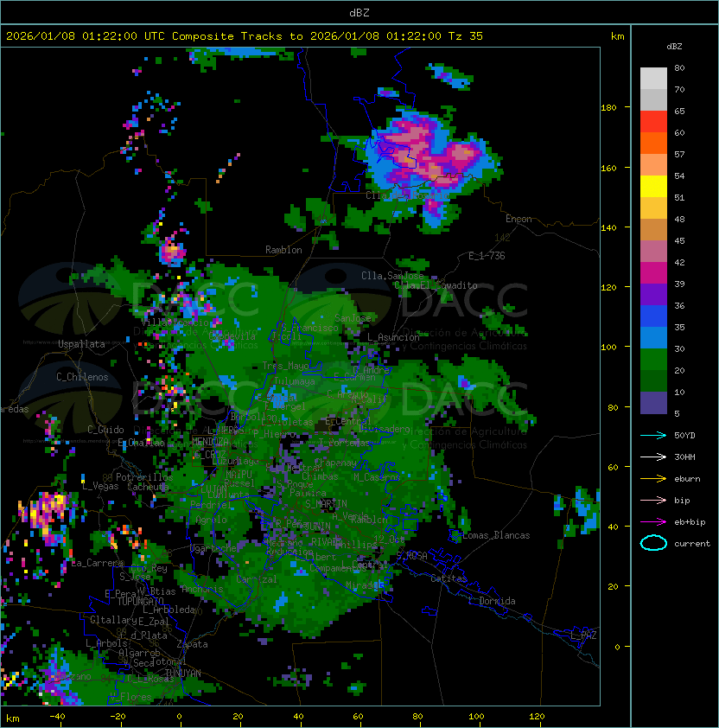The height and width of the screenshot is (728, 719).
Task: Pick the orange swatch between 60 and 57
Action: (653, 144)
